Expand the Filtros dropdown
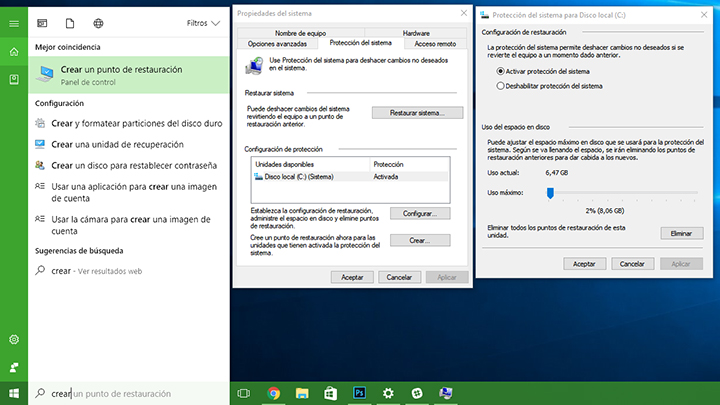The width and height of the screenshot is (720, 405). coord(203,23)
